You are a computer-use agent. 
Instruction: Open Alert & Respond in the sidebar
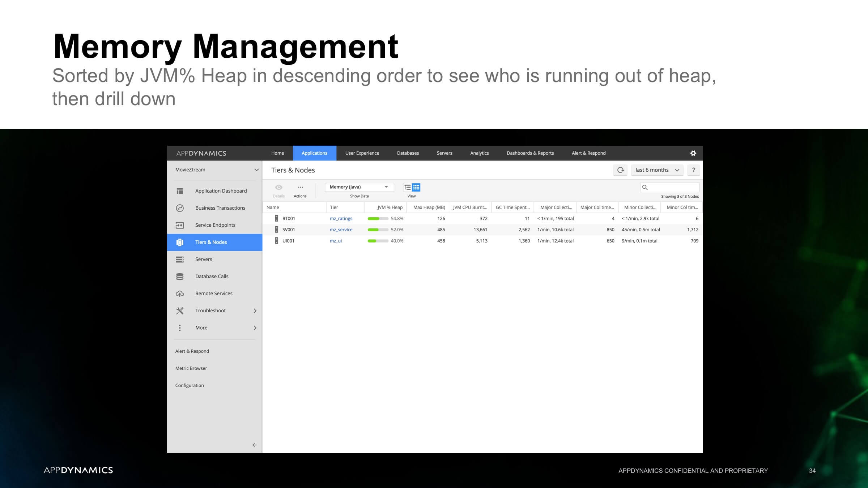click(x=192, y=351)
